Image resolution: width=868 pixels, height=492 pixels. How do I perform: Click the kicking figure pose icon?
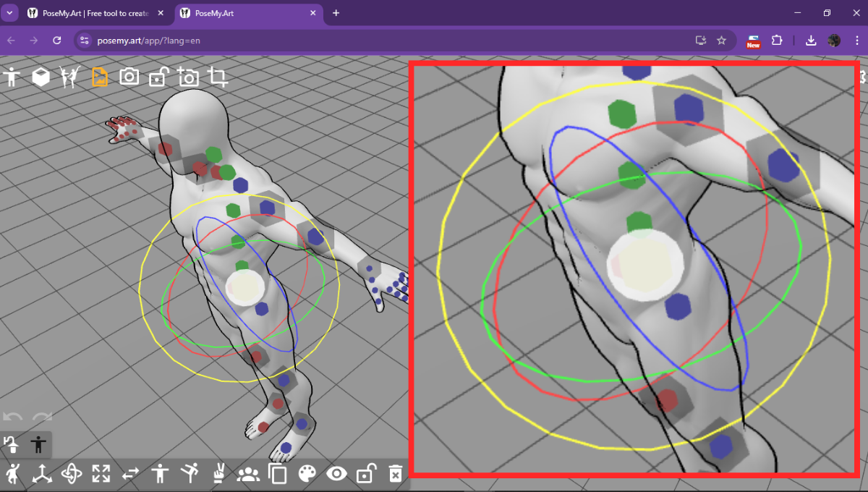(189, 474)
